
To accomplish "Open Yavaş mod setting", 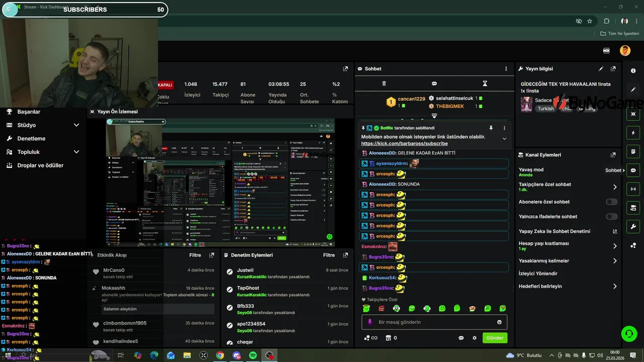I will [x=569, y=172].
